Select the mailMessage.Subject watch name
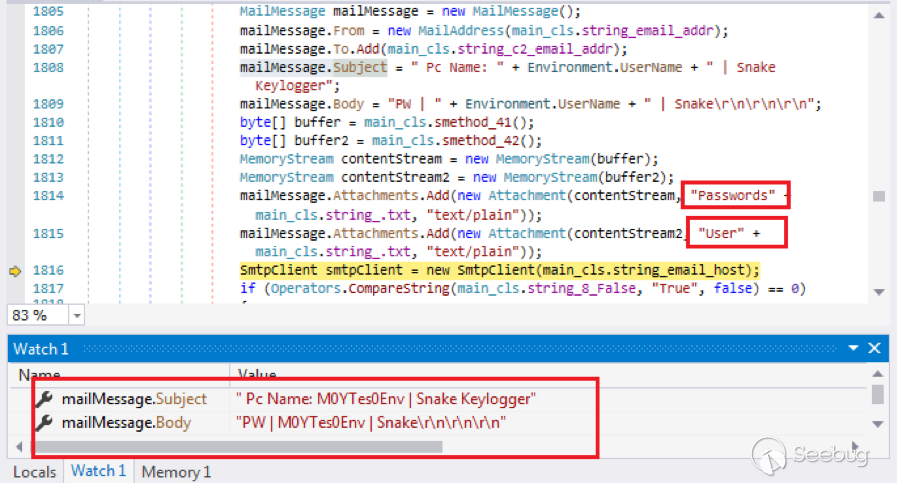 coord(134,399)
